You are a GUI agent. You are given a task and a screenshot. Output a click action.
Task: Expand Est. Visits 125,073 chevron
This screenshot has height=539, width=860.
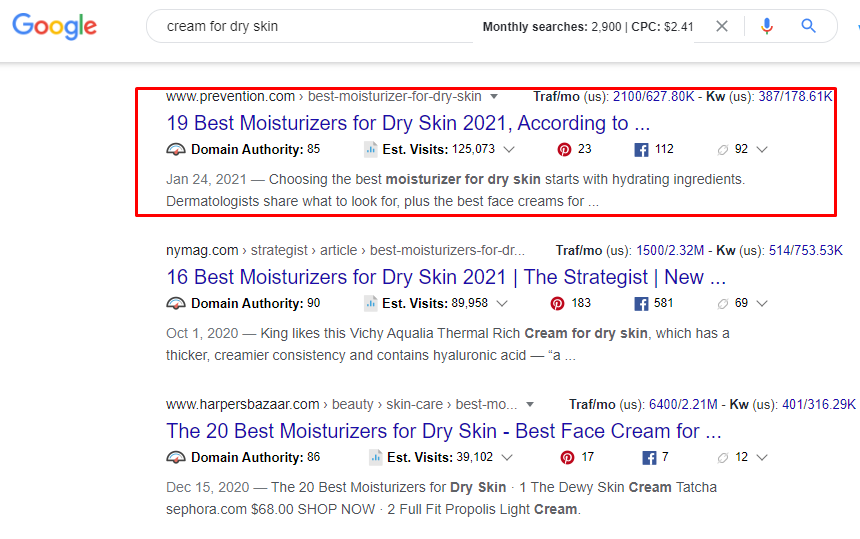pyautogui.click(x=509, y=150)
